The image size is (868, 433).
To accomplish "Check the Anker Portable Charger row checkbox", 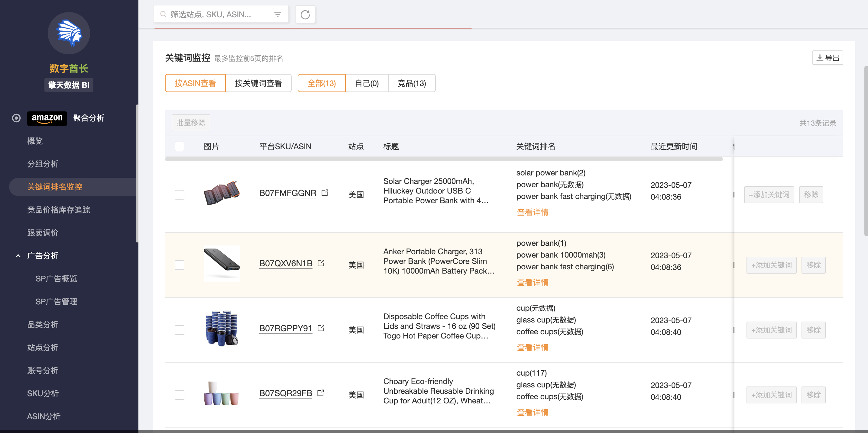I will [x=179, y=265].
